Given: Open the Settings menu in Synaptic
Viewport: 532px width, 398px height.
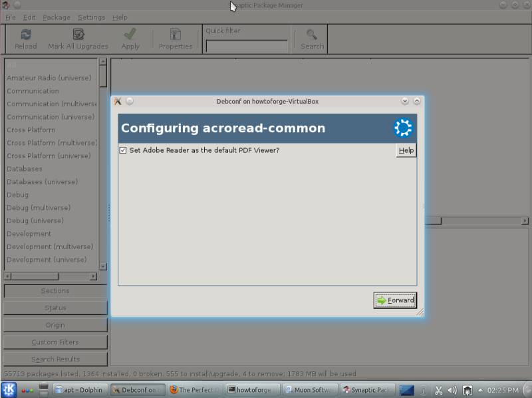Looking at the screenshot, I should [x=91, y=17].
